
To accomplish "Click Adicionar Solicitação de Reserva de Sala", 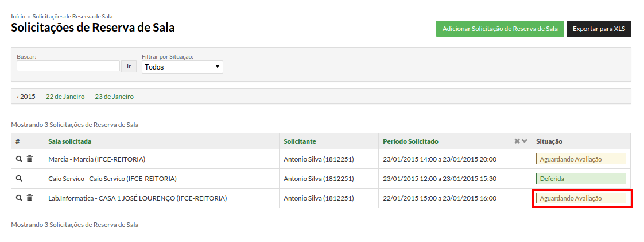I will (500, 29).
